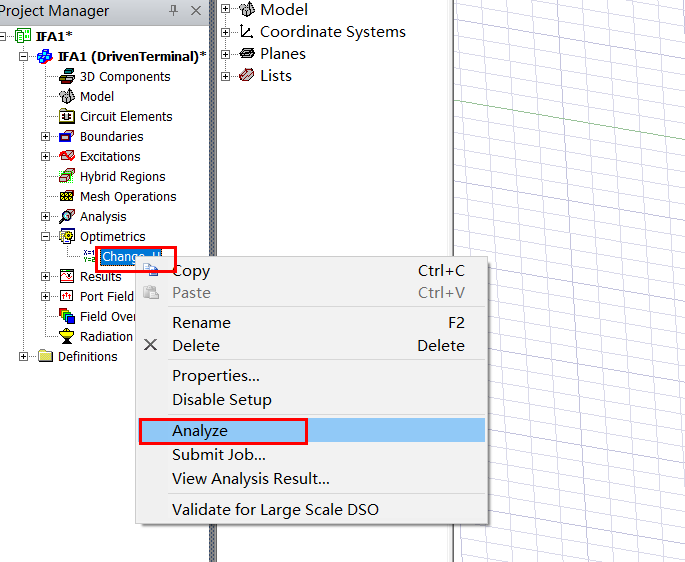Click the parametric setup icon under Optimetrics
The image size is (685, 562).
click(x=89, y=256)
